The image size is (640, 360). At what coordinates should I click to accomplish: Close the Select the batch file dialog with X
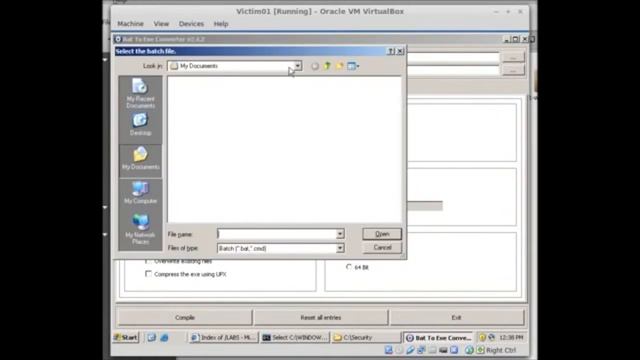400,51
